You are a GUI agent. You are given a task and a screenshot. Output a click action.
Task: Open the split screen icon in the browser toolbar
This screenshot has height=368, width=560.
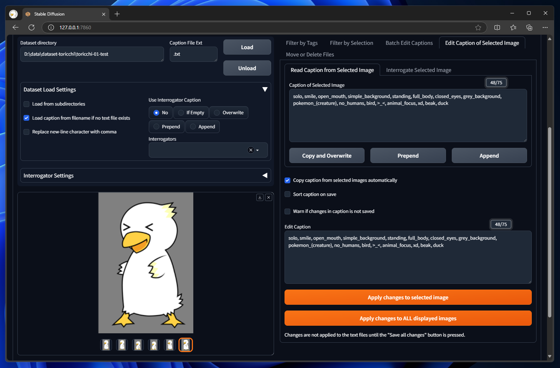click(x=497, y=28)
